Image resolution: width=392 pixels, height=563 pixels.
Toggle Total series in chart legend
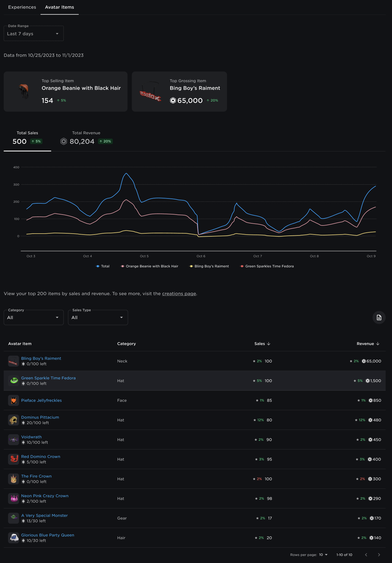(102, 266)
